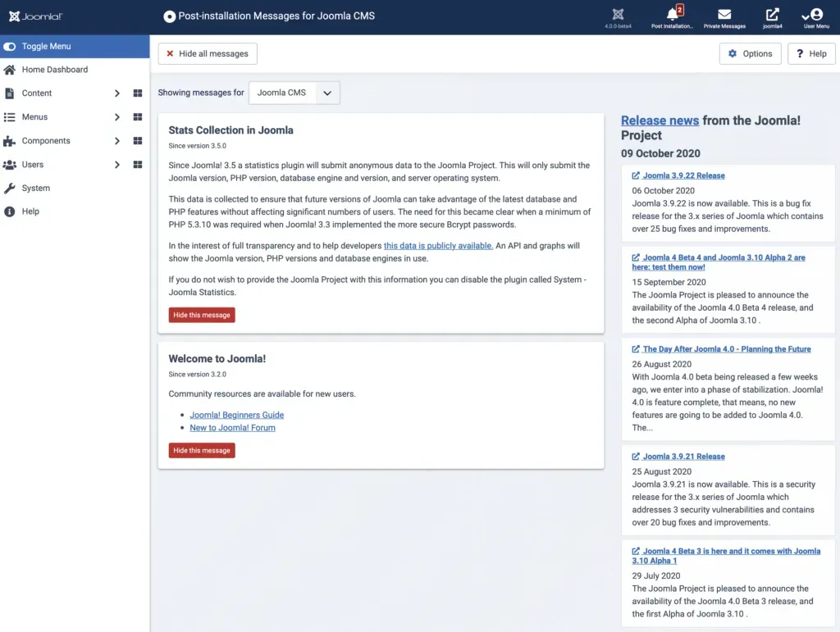
Task: Open the Joomla! Beginners Guide link
Action: tap(236, 415)
